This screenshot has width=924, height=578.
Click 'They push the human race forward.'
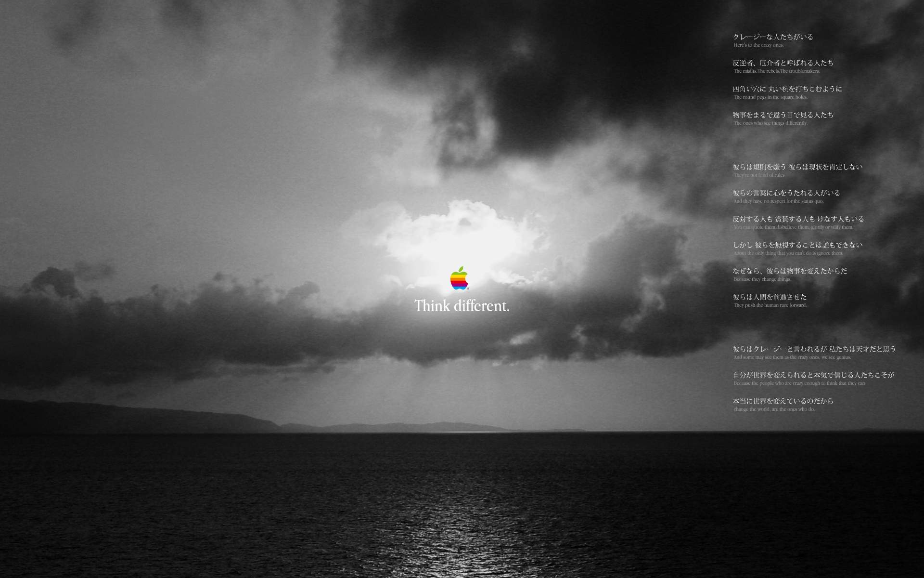coord(770,305)
